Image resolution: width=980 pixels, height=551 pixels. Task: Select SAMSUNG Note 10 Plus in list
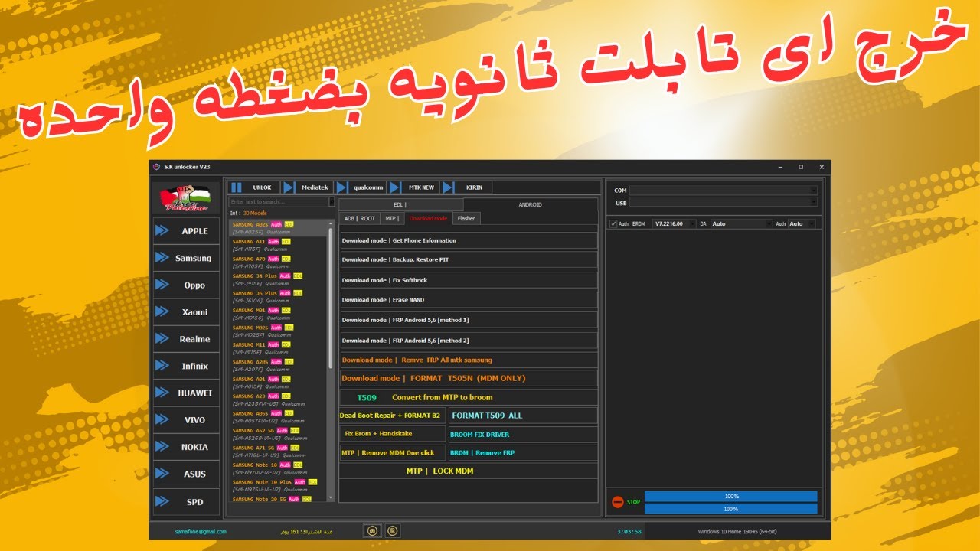pos(279,485)
